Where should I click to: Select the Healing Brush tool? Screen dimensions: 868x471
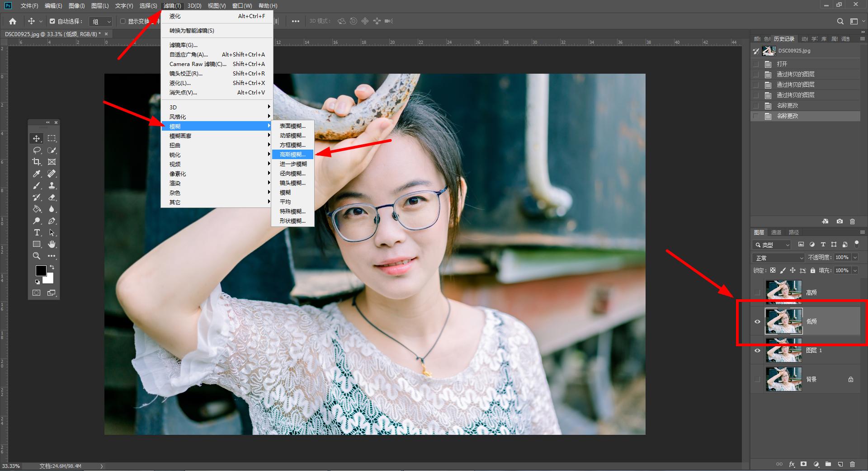pyautogui.click(x=52, y=174)
